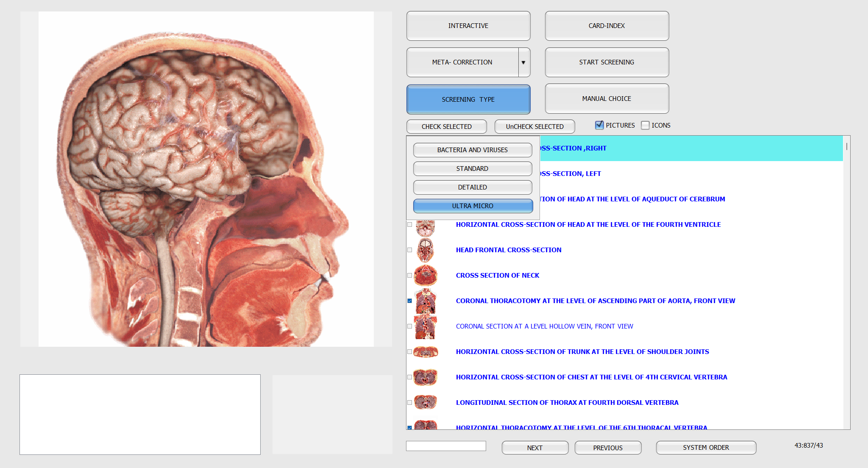
Task: Select BACTERIA AND VIRUSES option
Action: tap(473, 150)
